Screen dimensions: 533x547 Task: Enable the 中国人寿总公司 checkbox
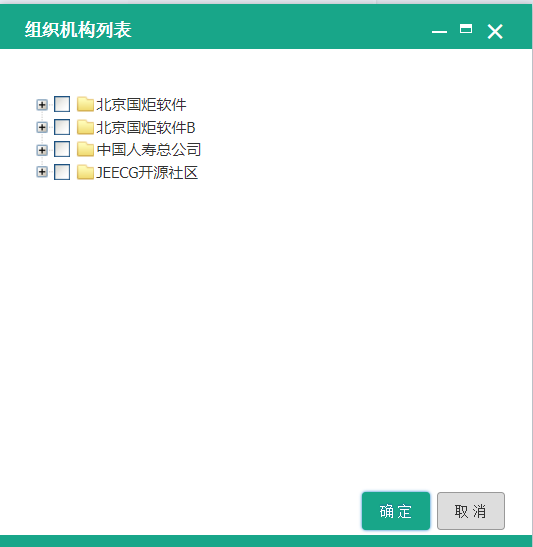click(x=62, y=149)
